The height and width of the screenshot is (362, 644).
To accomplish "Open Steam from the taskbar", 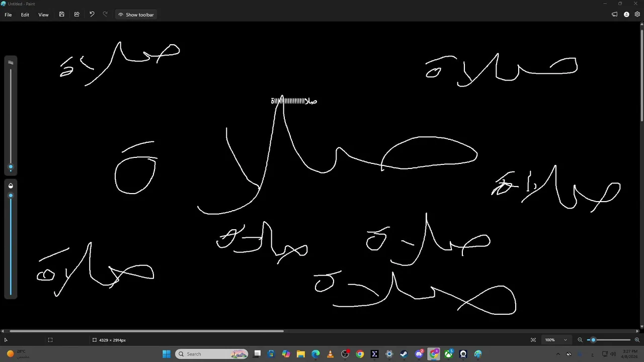I will coord(404,354).
